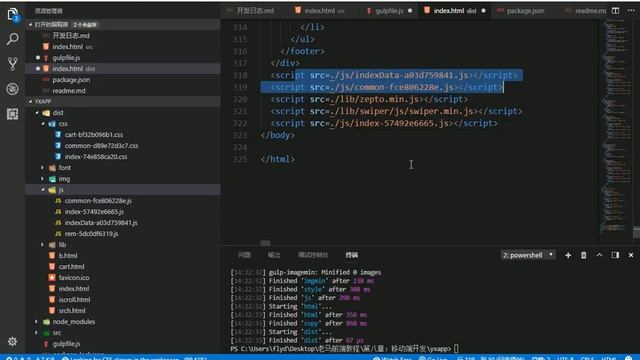640x360 pixels.
Task: Click Go Live in the status bar
Action: (x=433, y=358)
